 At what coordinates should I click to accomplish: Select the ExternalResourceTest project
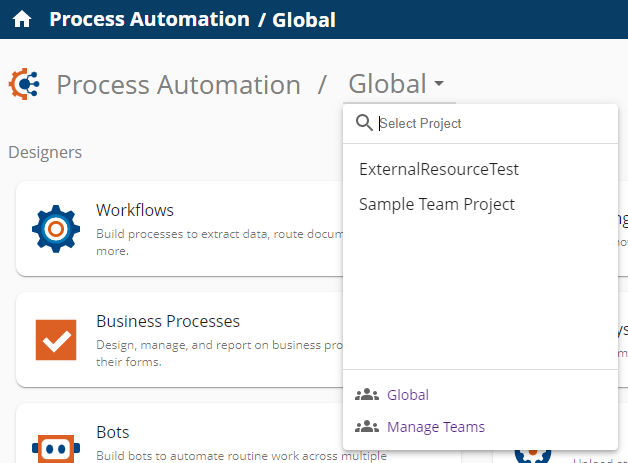tap(439, 170)
